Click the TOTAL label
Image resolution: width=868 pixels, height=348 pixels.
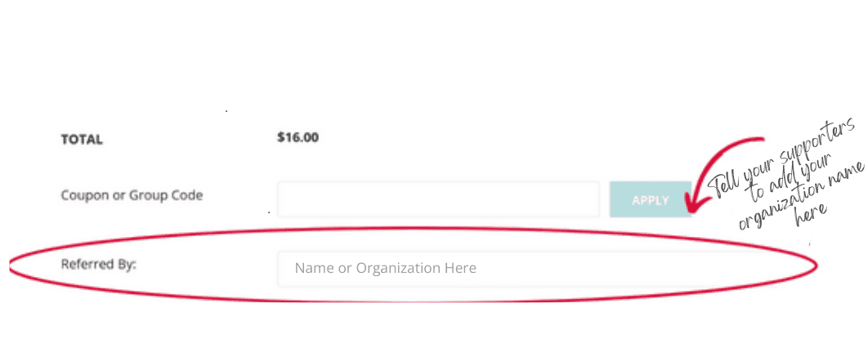click(x=82, y=140)
